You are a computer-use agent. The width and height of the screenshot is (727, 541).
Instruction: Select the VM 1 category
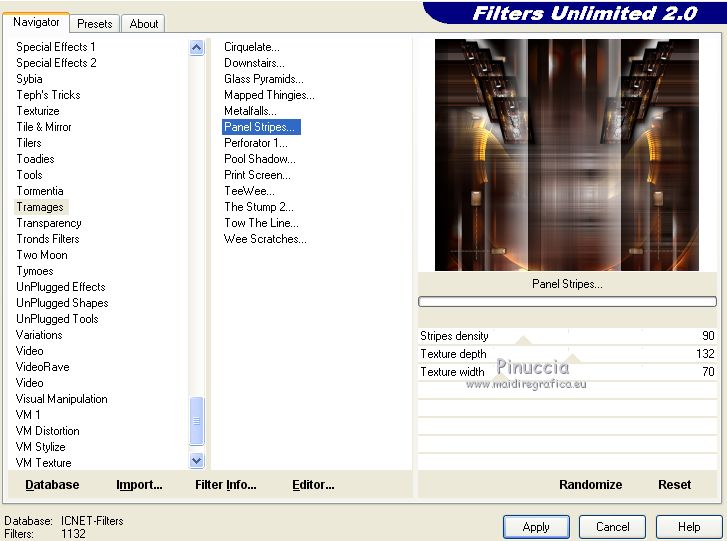click(x=28, y=414)
